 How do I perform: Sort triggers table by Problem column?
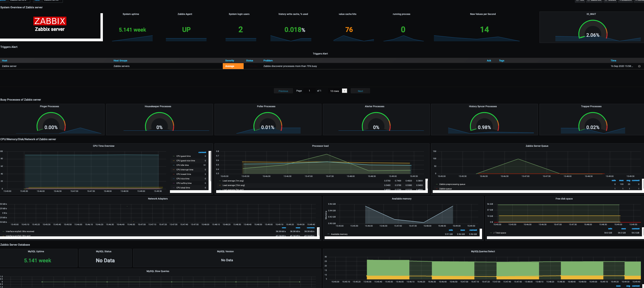click(x=268, y=61)
